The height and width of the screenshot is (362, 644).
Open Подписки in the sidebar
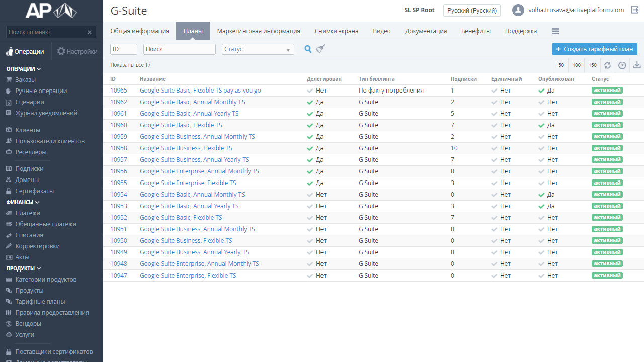coord(29,169)
